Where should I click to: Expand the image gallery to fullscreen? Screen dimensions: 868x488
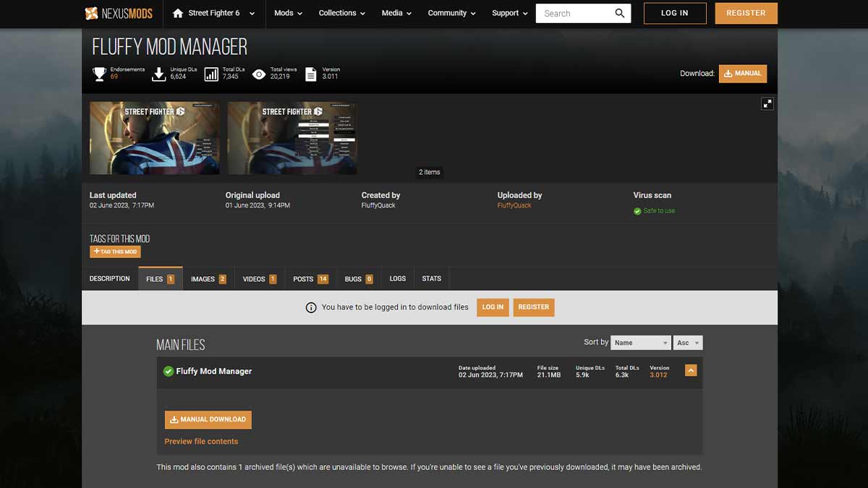(767, 103)
